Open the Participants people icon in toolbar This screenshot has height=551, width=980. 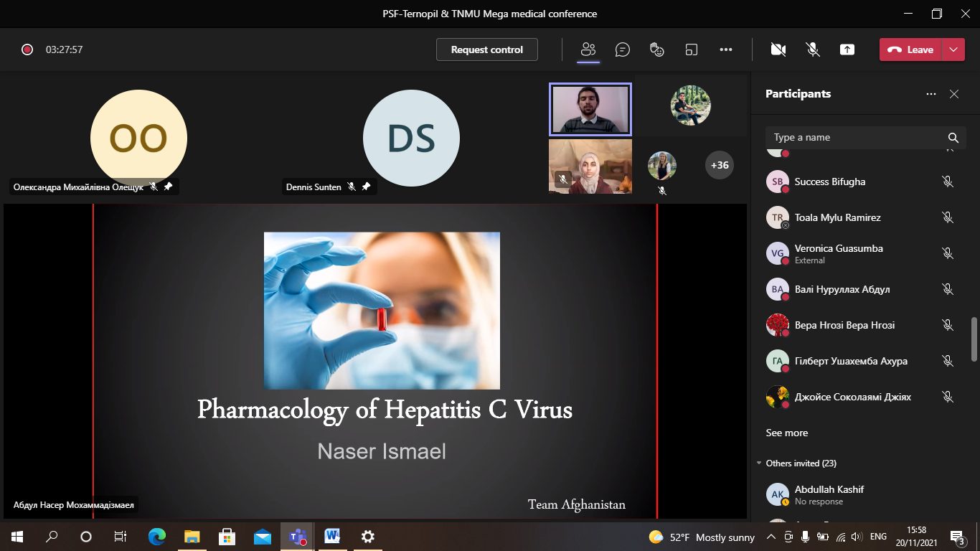pyautogui.click(x=588, y=50)
